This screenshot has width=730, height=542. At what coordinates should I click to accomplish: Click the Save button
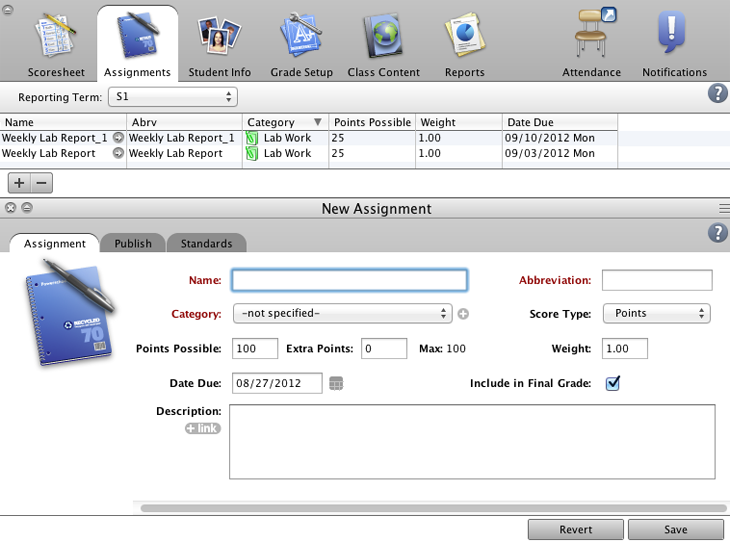tap(675, 530)
